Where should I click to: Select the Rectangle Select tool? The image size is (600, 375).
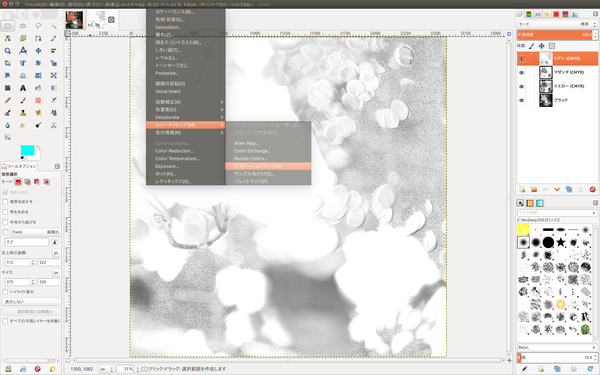tap(8, 26)
